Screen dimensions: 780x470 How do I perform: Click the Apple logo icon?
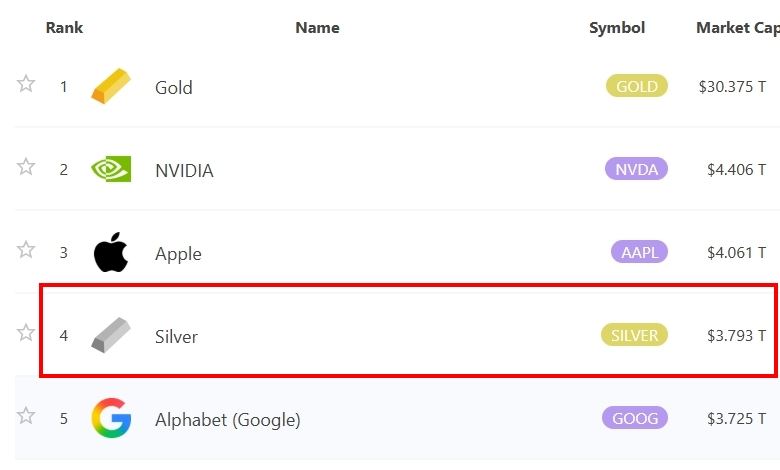(111, 253)
